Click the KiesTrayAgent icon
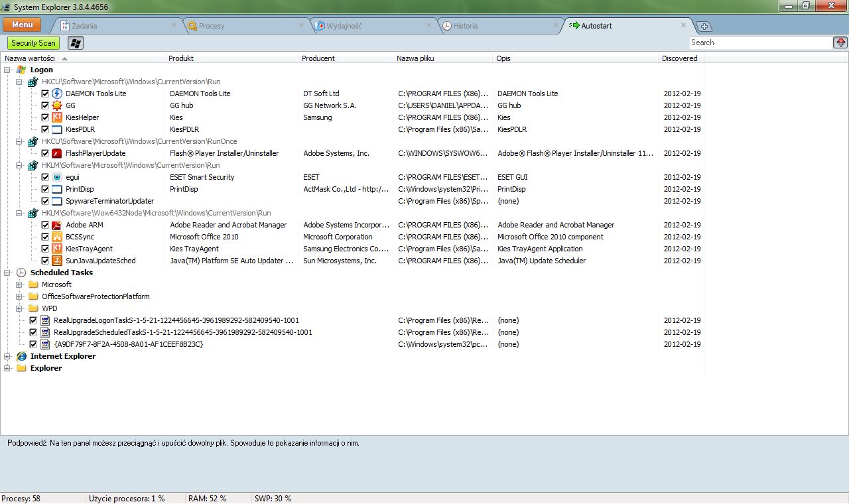The height and width of the screenshot is (504, 849). point(56,249)
